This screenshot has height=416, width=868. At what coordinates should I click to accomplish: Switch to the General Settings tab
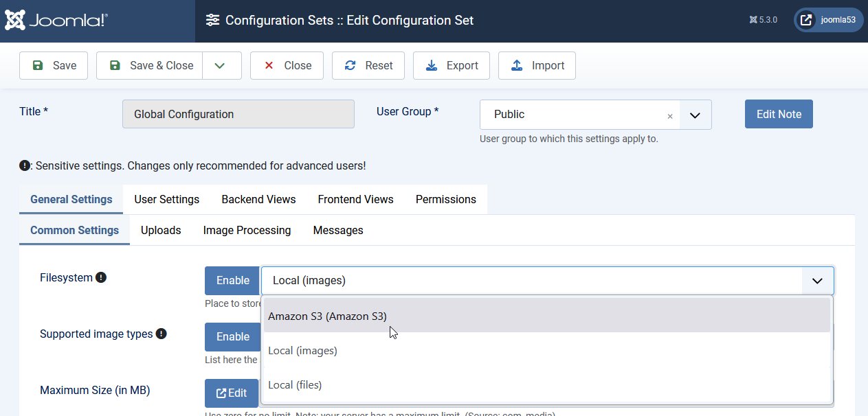[x=71, y=199]
